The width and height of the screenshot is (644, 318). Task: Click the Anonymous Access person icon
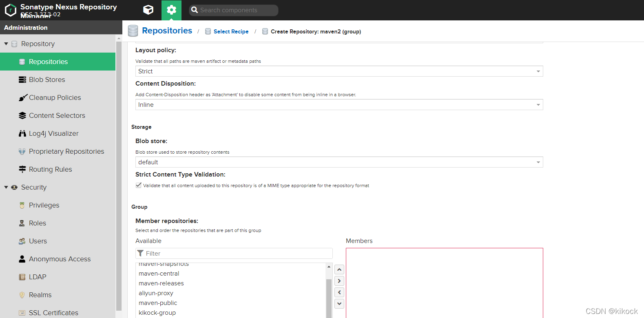22,259
